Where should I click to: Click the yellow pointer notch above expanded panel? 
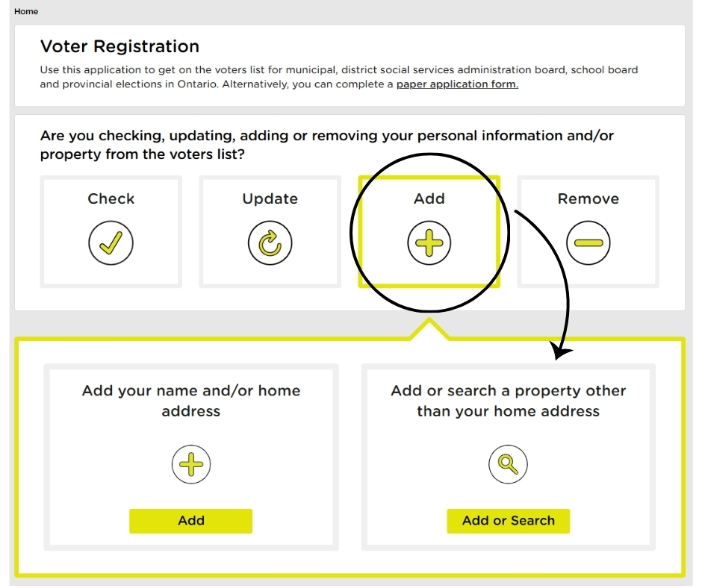click(x=429, y=329)
